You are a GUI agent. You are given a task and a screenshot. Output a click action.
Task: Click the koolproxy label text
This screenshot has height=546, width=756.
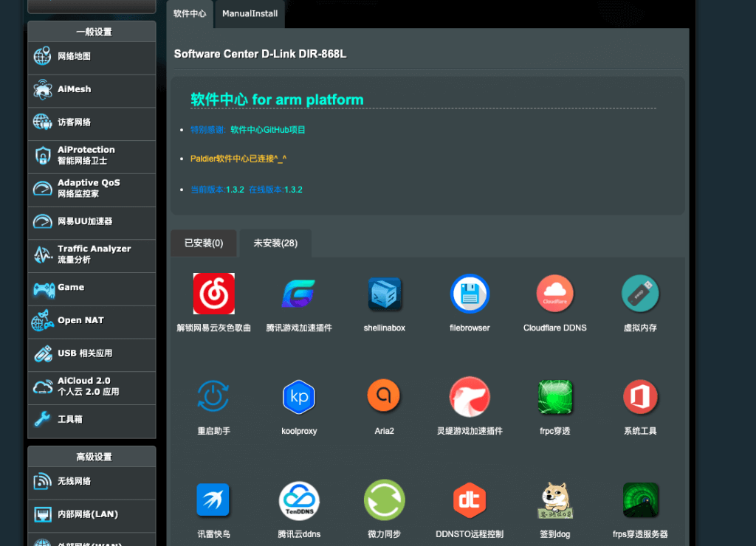coord(299,431)
